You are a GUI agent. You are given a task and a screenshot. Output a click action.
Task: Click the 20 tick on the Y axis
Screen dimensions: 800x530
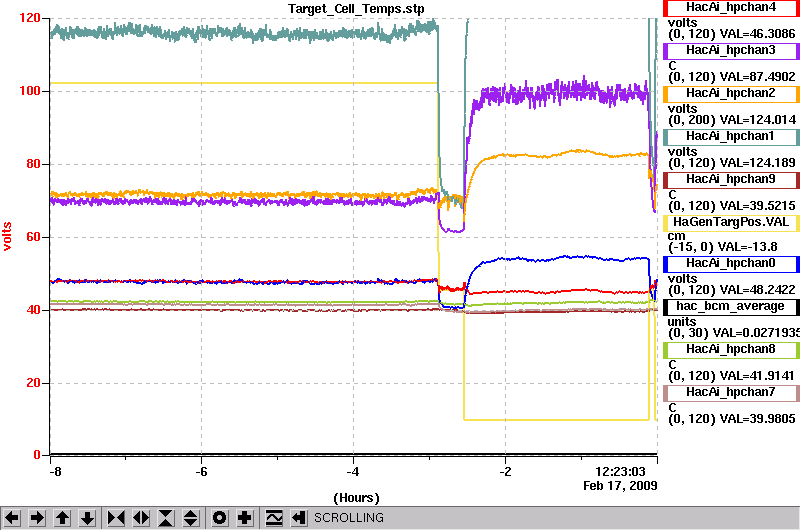pyautogui.click(x=33, y=383)
